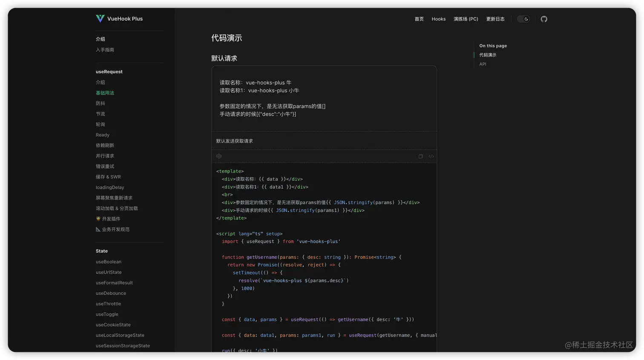
Task: Open 更新日志 navigation item
Action: pos(495,19)
